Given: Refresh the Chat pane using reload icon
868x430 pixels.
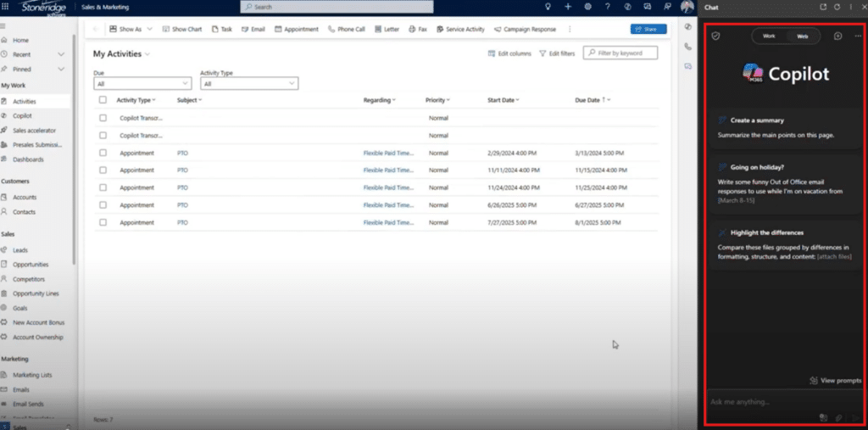Looking at the screenshot, I should (837, 7).
